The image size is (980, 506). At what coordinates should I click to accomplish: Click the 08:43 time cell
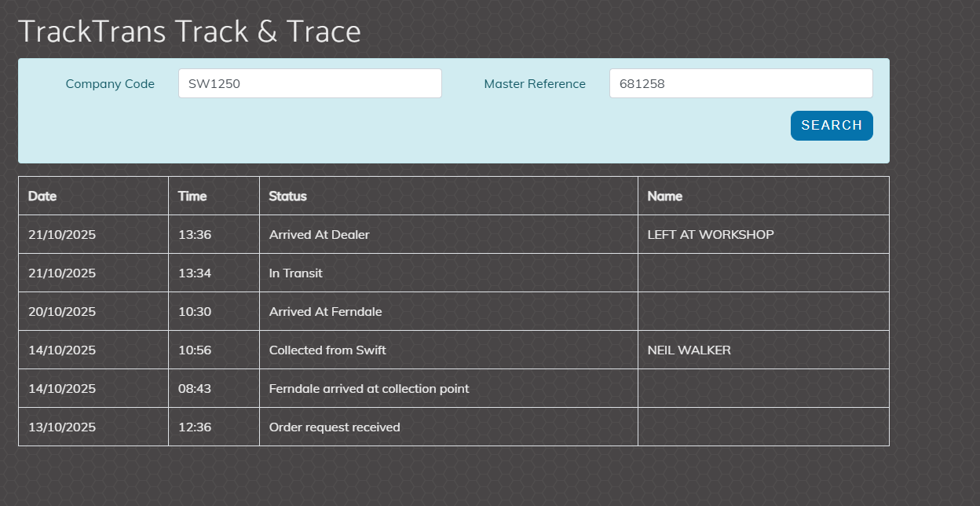point(195,389)
